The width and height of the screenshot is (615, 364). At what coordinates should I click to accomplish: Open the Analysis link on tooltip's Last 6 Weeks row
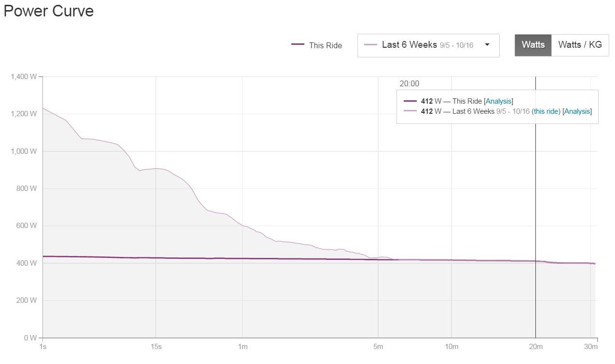point(577,111)
